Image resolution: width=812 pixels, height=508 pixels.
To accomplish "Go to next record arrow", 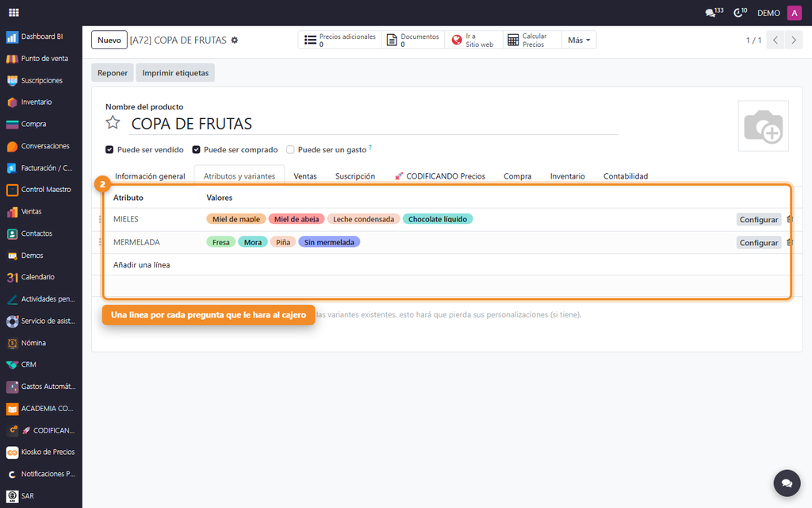I will click(x=793, y=40).
